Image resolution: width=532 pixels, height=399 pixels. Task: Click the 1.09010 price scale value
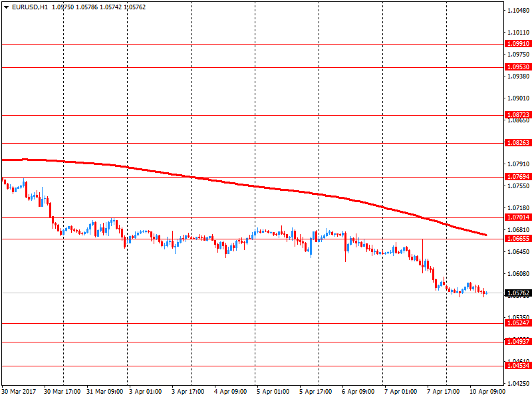(519, 98)
